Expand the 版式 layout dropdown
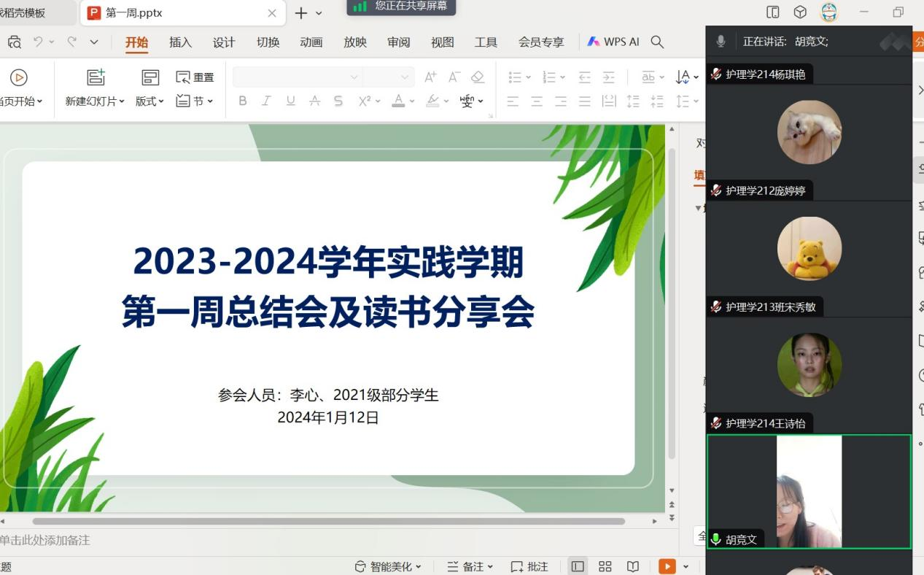Image resolution: width=924 pixels, height=575 pixels. [x=150, y=101]
